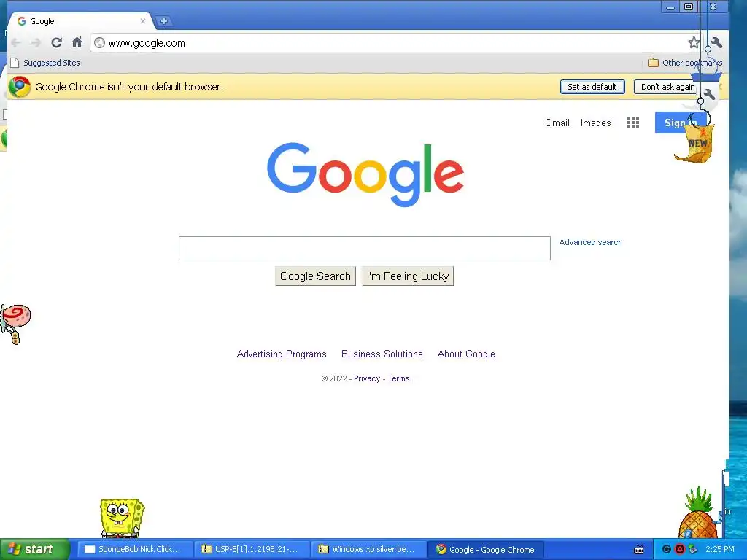Image resolution: width=747 pixels, height=560 pixels.
Task: Click the blue Sign in button
Action: click(681, 122)
